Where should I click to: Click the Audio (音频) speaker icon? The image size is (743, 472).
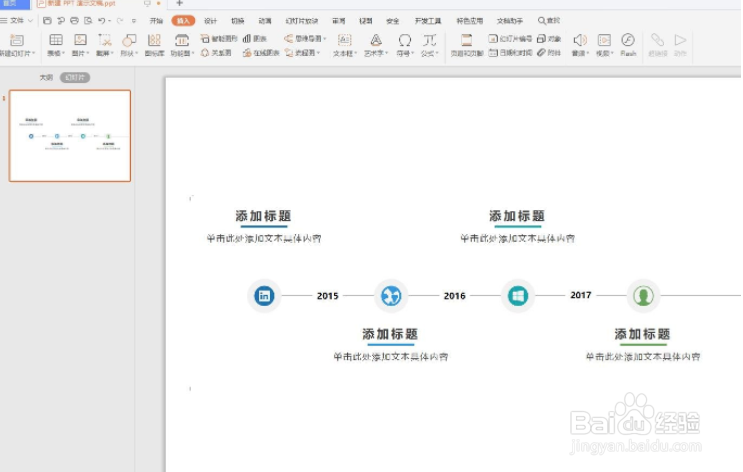580,40
